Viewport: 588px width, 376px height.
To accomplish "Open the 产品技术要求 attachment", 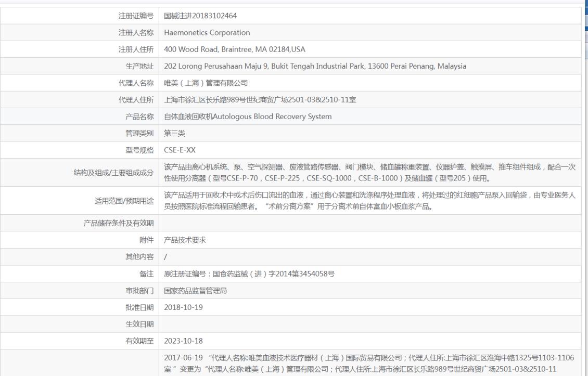I will point(185,240).
